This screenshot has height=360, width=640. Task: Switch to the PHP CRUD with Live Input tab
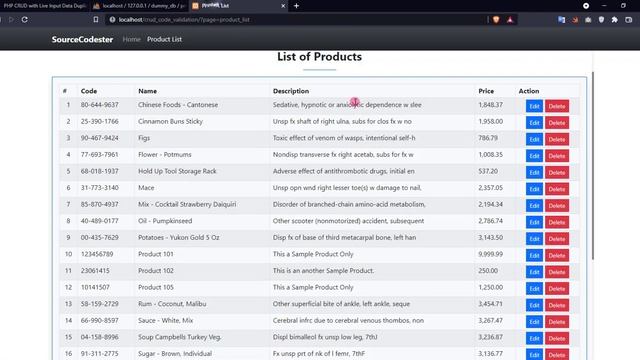coord(44,6)
